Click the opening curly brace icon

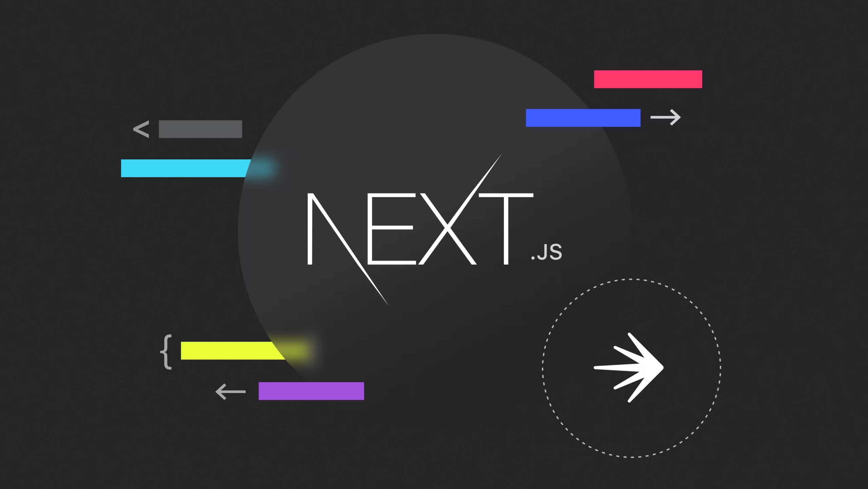[x=164, y=351]
